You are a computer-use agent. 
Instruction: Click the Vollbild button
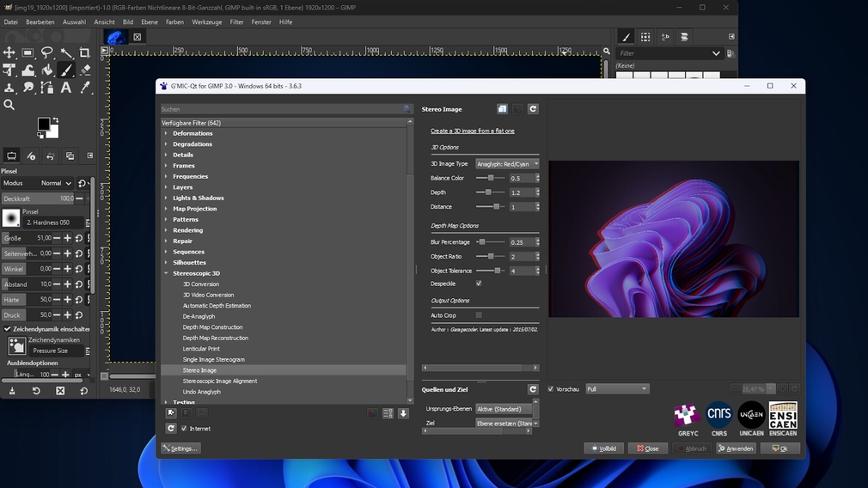pyautogui.click(x=604, y=448)
